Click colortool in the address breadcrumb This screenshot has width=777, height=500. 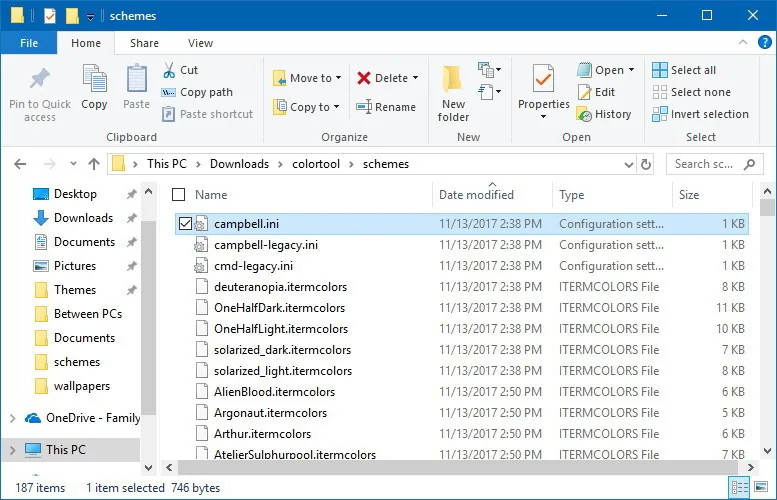(316, 164)
